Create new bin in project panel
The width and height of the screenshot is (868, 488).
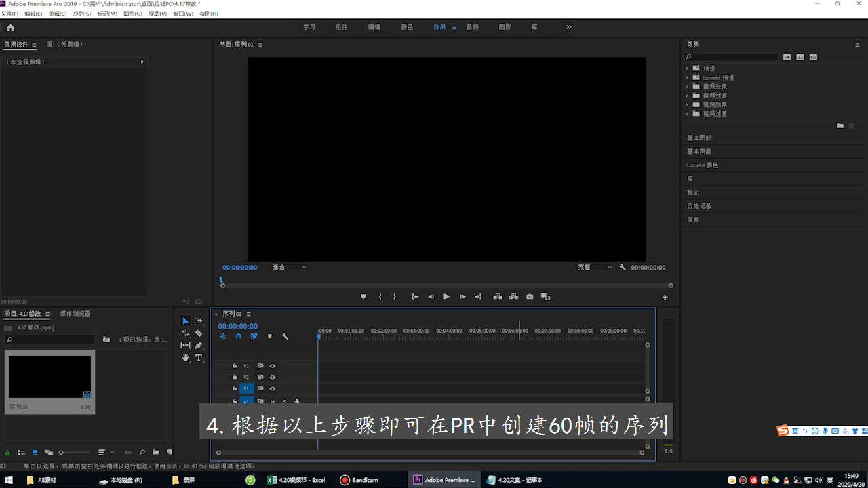(x=155, y=452)
